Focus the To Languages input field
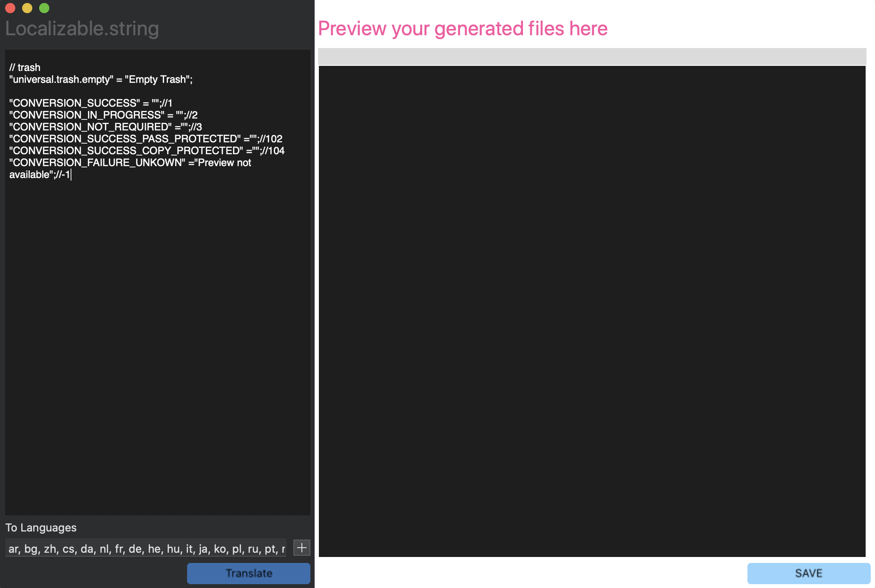 coord(146,548)
